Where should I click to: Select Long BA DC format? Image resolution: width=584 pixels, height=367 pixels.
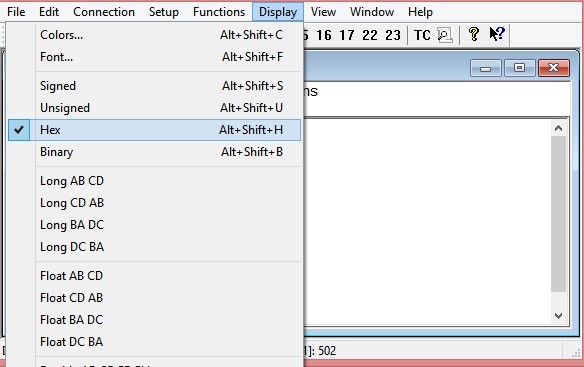point(154,225)
